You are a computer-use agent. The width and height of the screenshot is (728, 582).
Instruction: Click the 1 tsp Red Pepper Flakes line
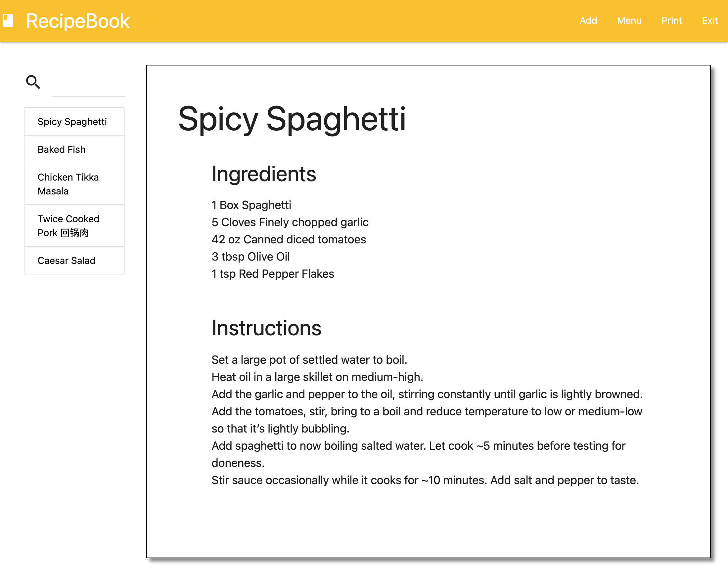click(273, 273)
